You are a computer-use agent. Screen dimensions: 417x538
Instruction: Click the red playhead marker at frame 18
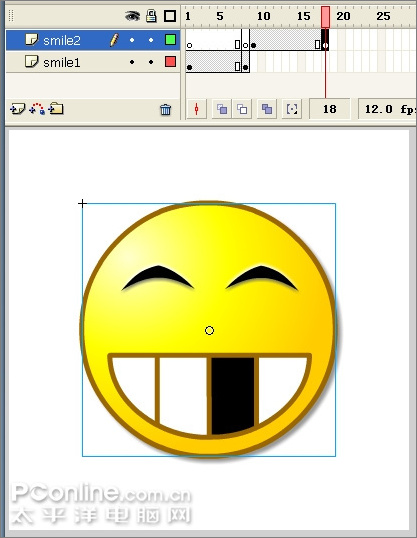(x=325, y=16)
